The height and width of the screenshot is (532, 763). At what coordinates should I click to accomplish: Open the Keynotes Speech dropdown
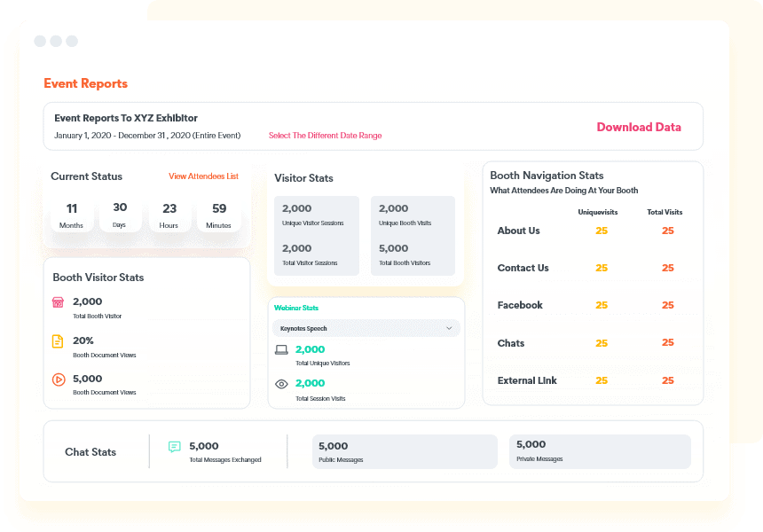click(366, 328)
